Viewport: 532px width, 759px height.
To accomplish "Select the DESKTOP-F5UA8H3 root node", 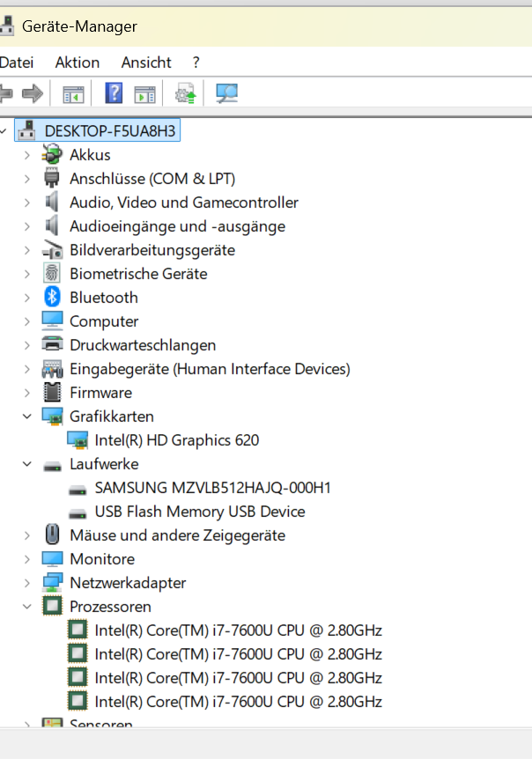I will tap(110, 130).
